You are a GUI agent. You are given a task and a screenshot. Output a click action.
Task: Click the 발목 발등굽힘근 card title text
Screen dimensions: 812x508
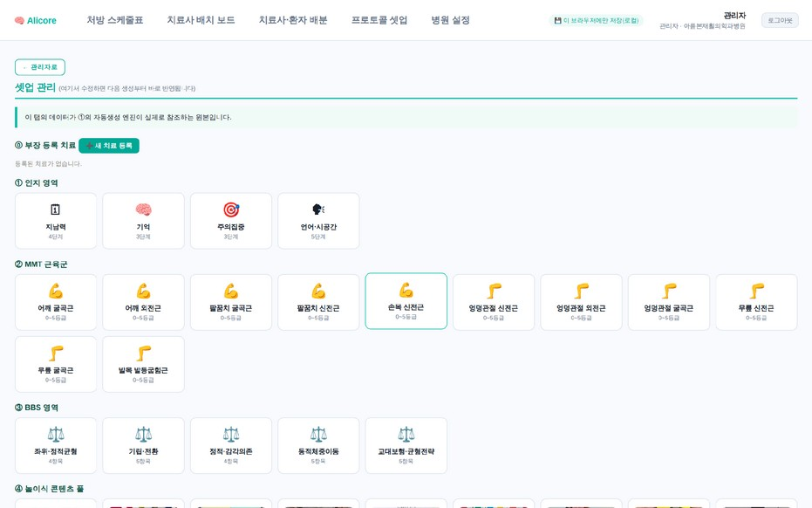[143, 371]
